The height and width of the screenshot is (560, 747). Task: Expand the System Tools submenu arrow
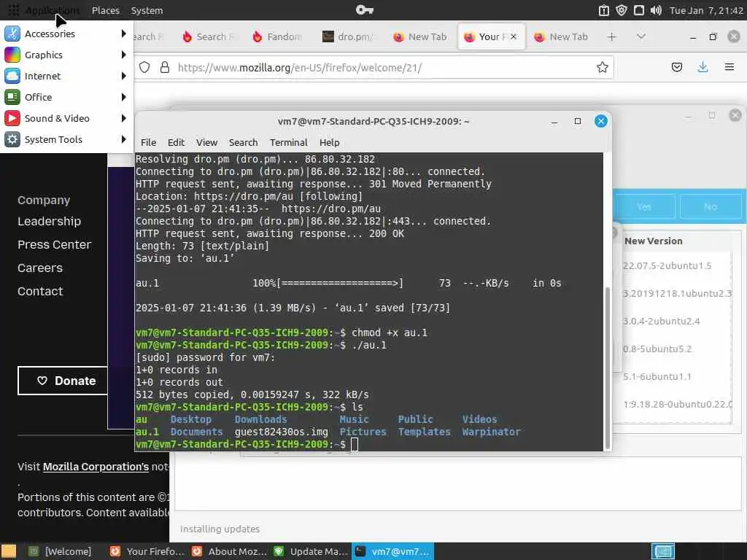coord(123,139)
